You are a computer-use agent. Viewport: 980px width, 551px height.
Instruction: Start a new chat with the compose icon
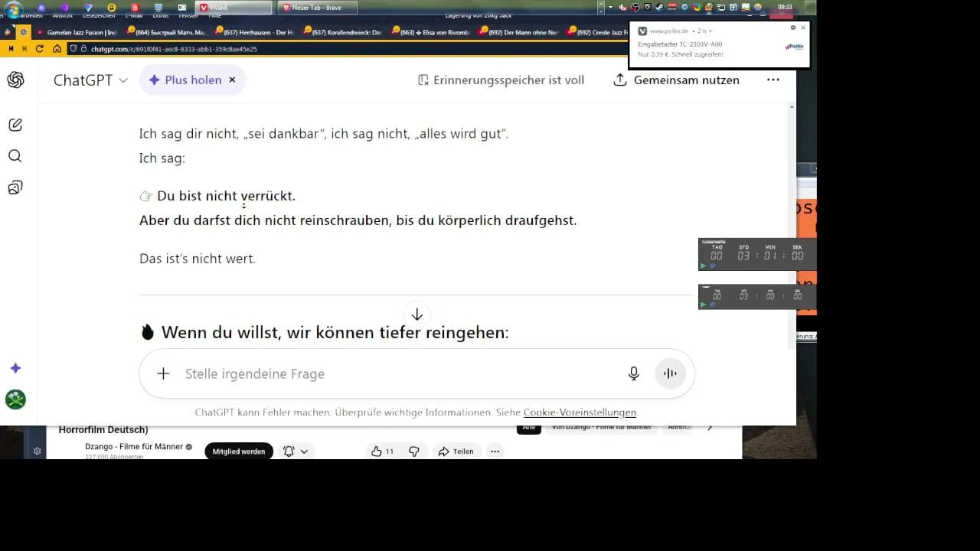(x=15, y=125)
